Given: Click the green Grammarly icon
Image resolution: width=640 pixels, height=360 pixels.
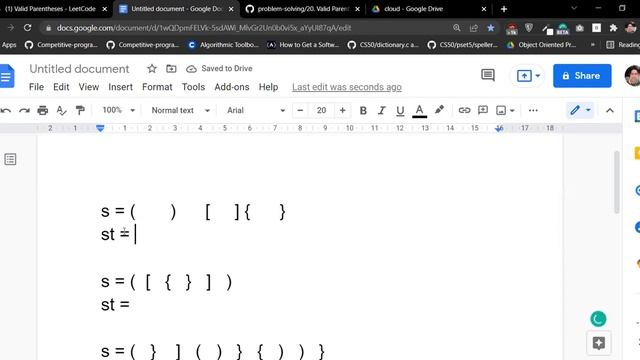Looking at the screenshot, I should tap(598, 319).
